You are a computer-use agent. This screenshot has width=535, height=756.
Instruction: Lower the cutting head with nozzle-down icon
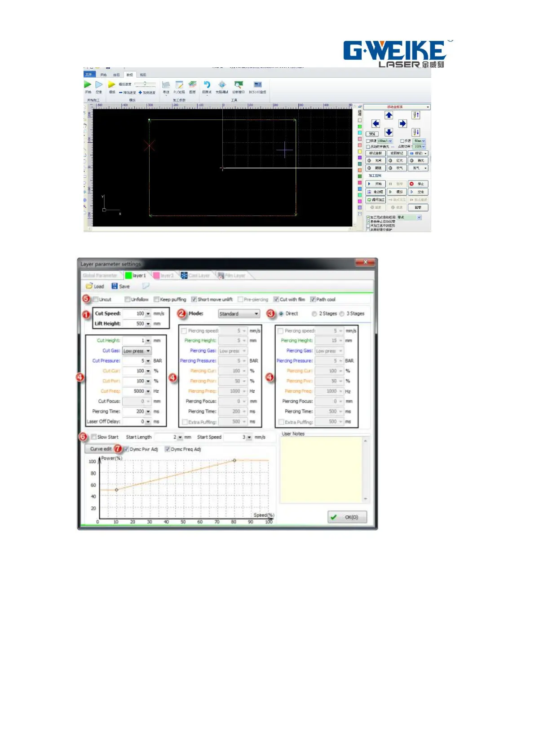tap(416, 132)
